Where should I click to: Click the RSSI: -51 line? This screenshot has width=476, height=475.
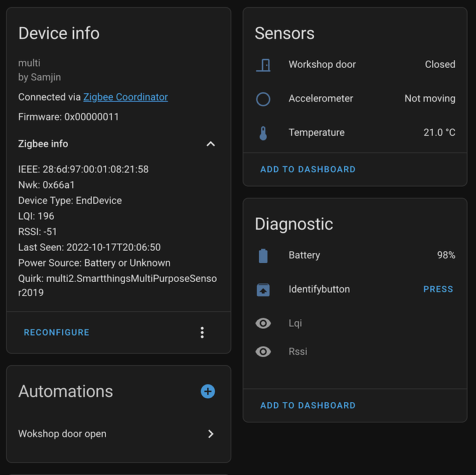pyautogui.click(x=37, y=232)
